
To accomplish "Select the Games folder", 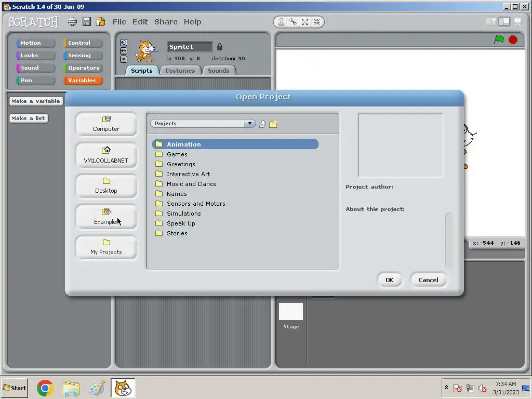I will click(235, 154).
